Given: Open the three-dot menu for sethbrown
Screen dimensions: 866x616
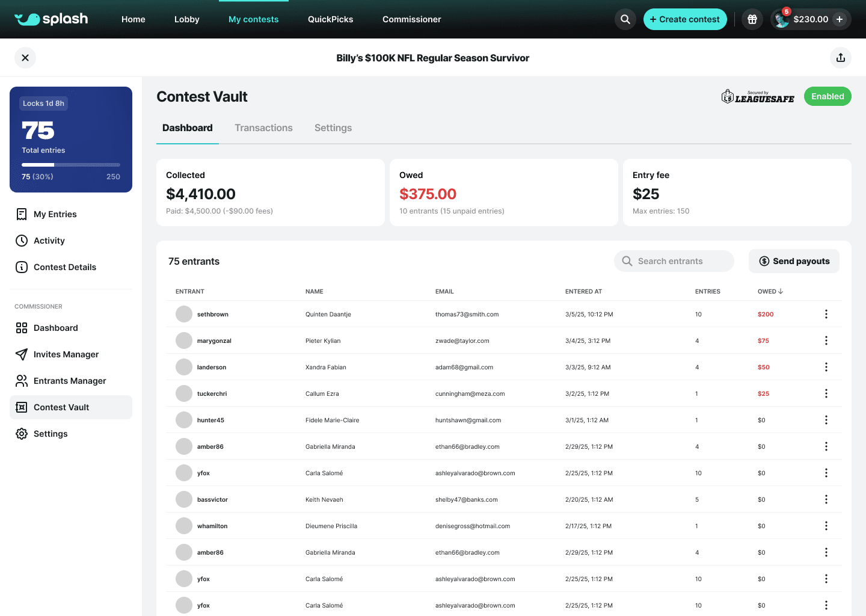Looking at the screenshot, I should pyautogui.click(x=826, y=314).
